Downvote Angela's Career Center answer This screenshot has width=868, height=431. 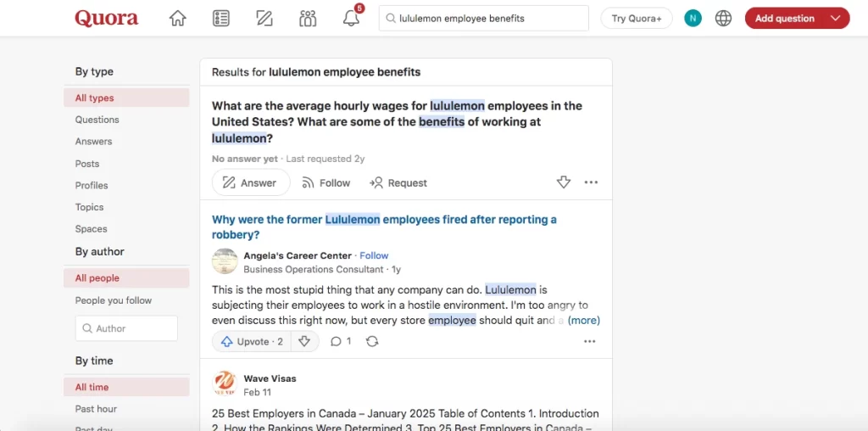[304, 341]
